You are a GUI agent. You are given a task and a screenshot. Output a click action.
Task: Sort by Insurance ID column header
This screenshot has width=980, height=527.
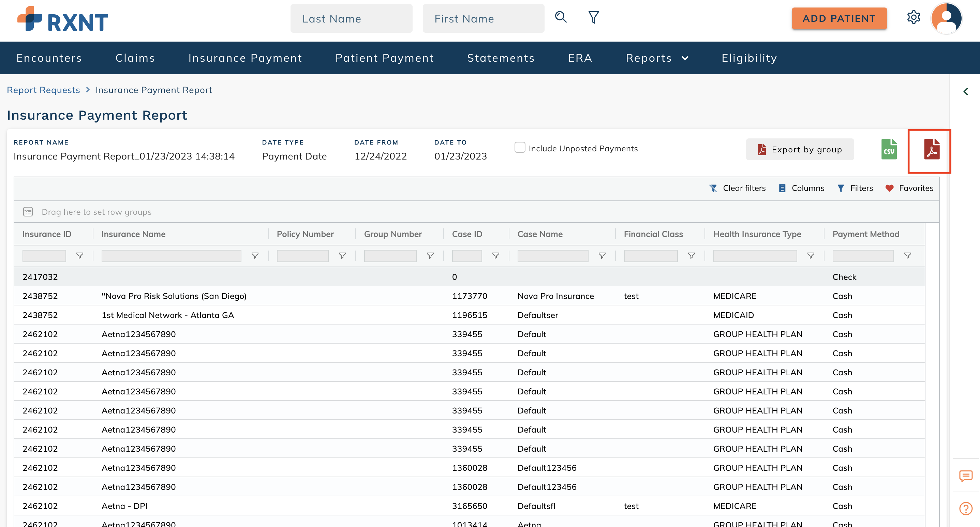click(47, 234)
